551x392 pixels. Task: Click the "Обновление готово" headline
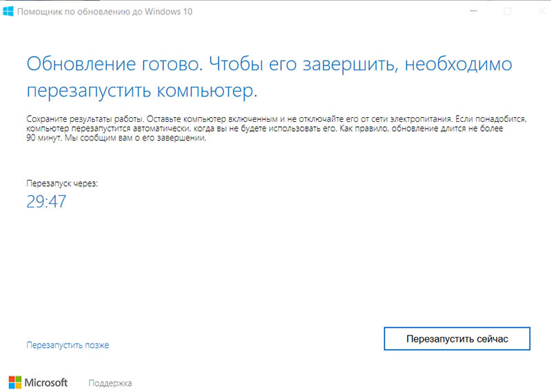pos(269,77)
